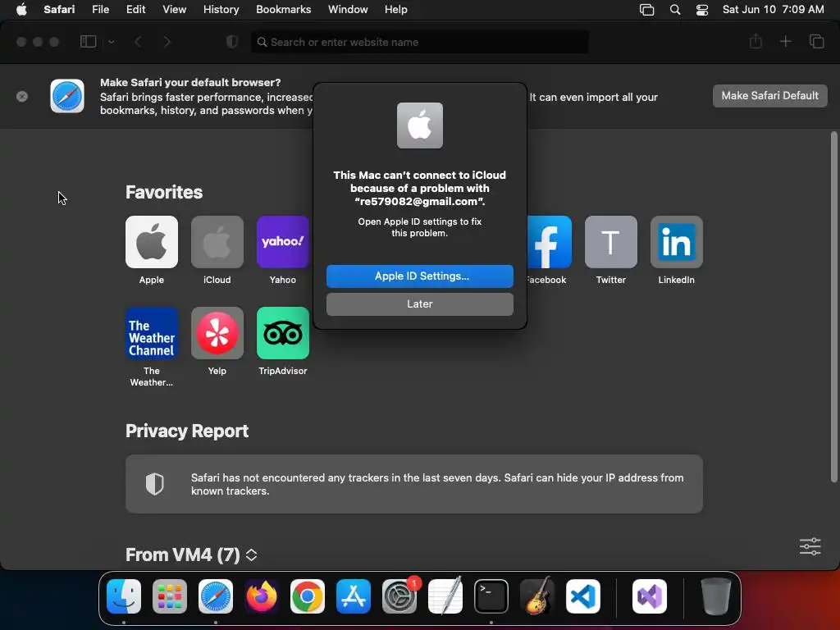This screenshot has height=630, width=840.
Task: Open the Edit menu
Action: (135, 10)
